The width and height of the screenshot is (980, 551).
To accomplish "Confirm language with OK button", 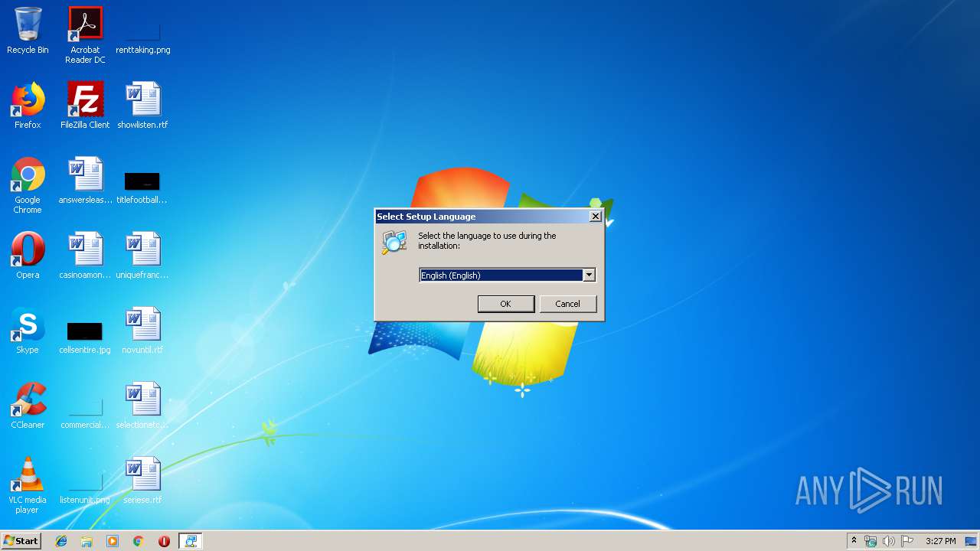I will tap(505, 304).
